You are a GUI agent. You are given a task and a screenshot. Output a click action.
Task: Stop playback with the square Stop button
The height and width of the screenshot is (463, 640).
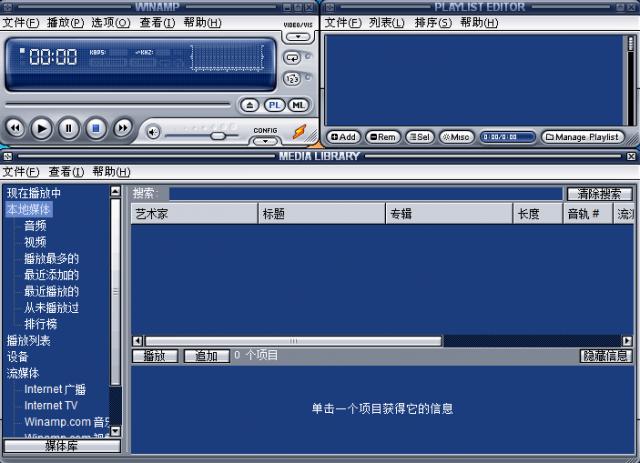pos(96,129)
